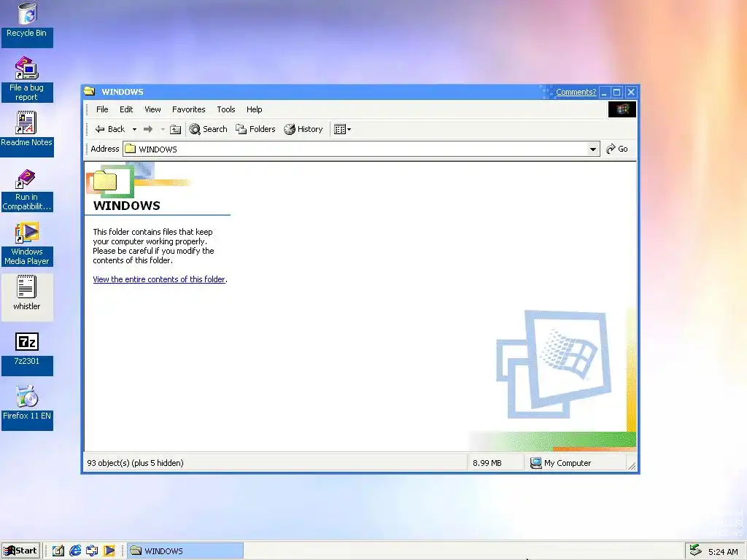Screen dimensions: 747x560
Task: Click the Comments? link in title bar
Action: click(x=576, y=92)
